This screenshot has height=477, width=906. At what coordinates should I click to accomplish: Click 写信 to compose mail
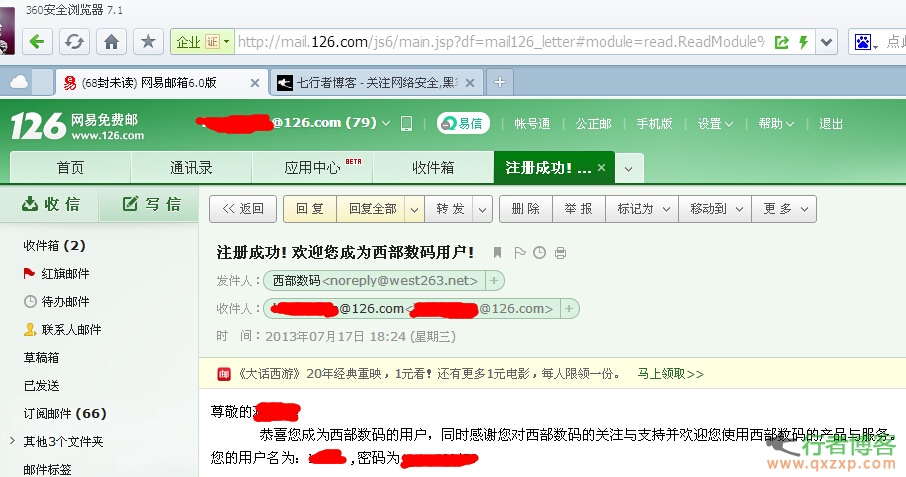151,204
